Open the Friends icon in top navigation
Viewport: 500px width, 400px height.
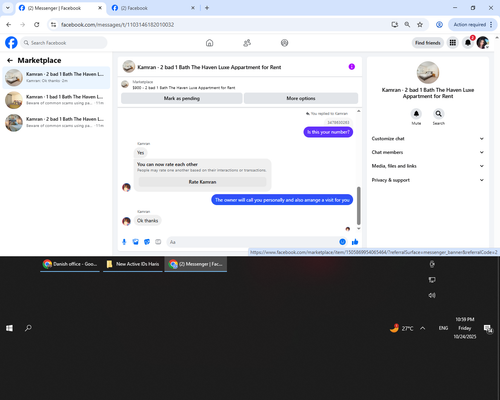[x=247, y=43]
